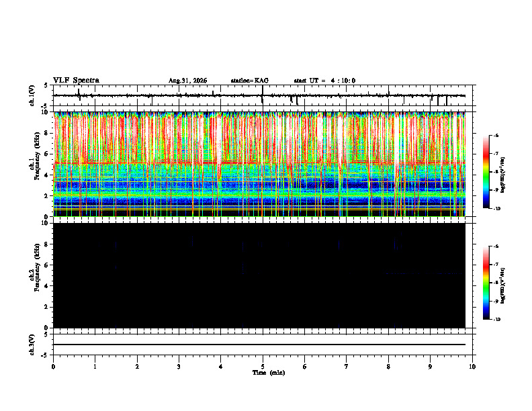Click the black ch.2 spectrogram panel

[x=259, y=275]
